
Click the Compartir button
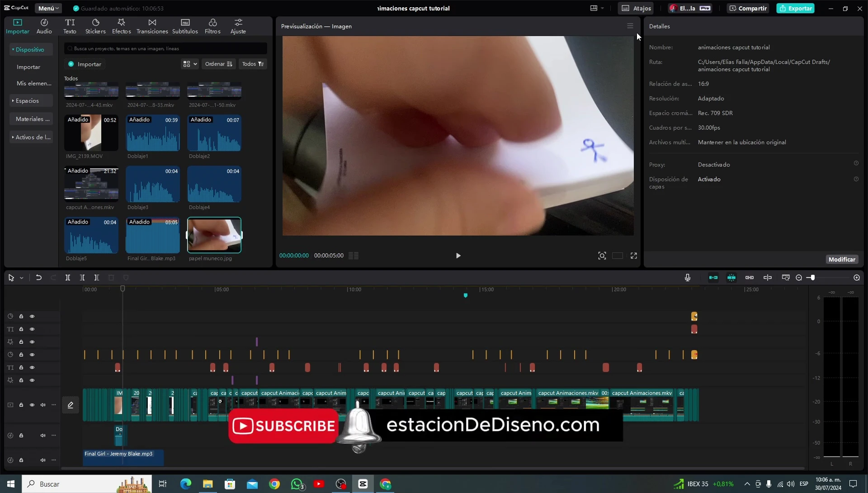[748, 8]
